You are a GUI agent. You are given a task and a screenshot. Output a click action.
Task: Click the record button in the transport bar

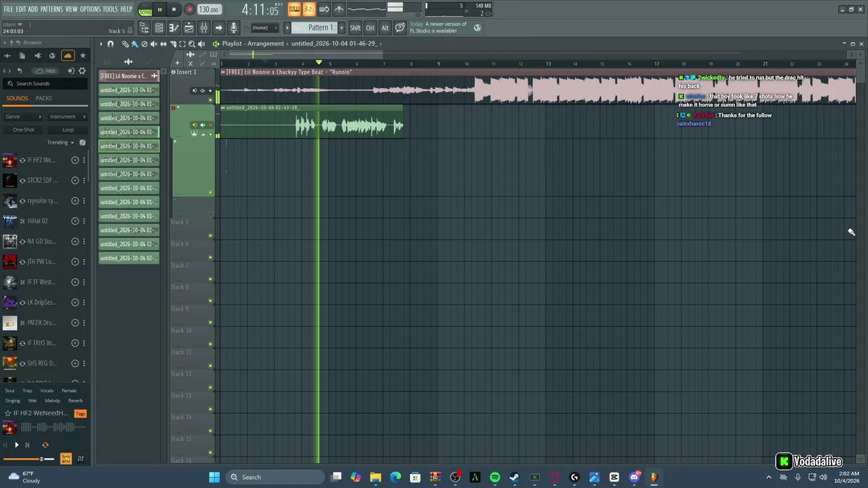click(x=190, y=9)
